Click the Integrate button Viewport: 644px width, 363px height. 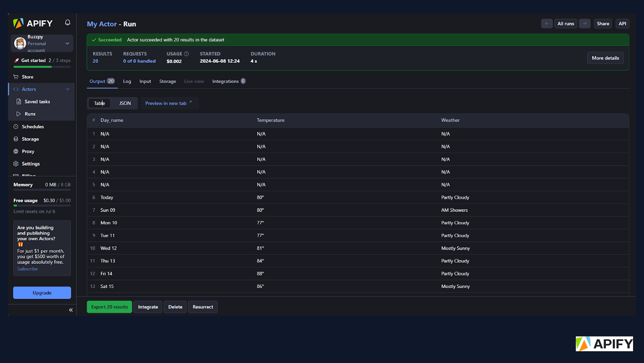(x=148, y=307)
